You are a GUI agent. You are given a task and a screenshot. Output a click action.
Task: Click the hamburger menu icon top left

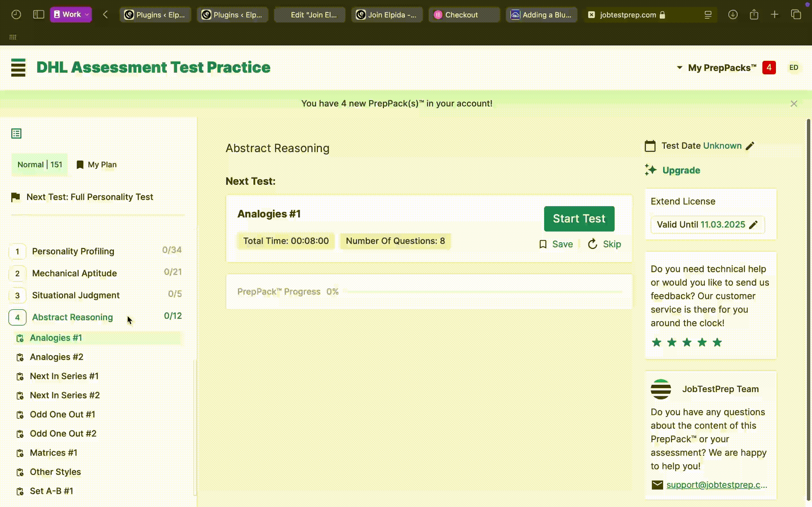[x=18, y=67]
